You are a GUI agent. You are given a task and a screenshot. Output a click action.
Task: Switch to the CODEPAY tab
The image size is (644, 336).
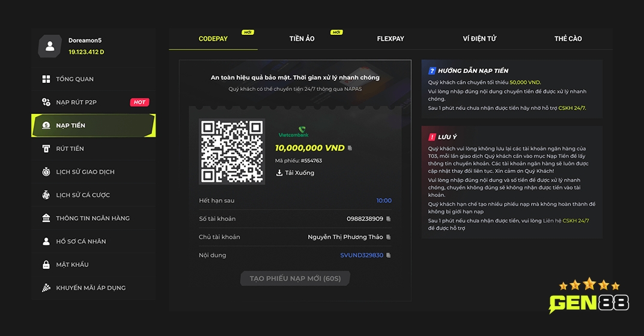click(213, 38)
